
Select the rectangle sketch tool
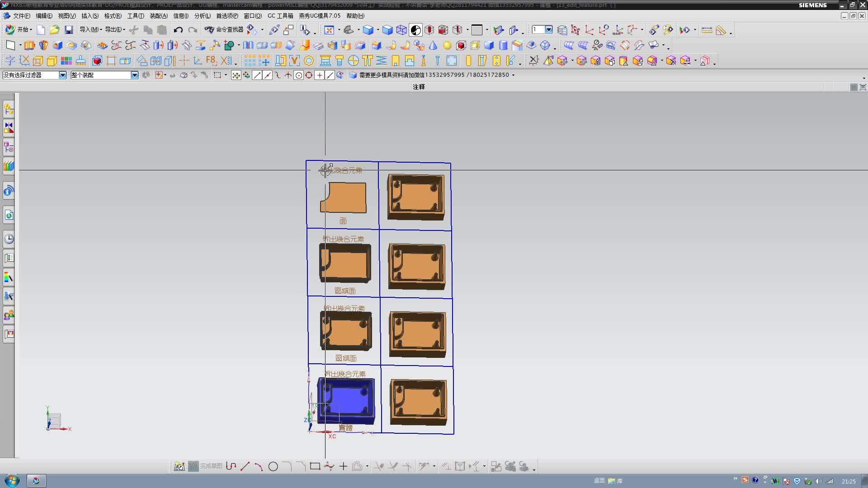[x=315, y=466]
